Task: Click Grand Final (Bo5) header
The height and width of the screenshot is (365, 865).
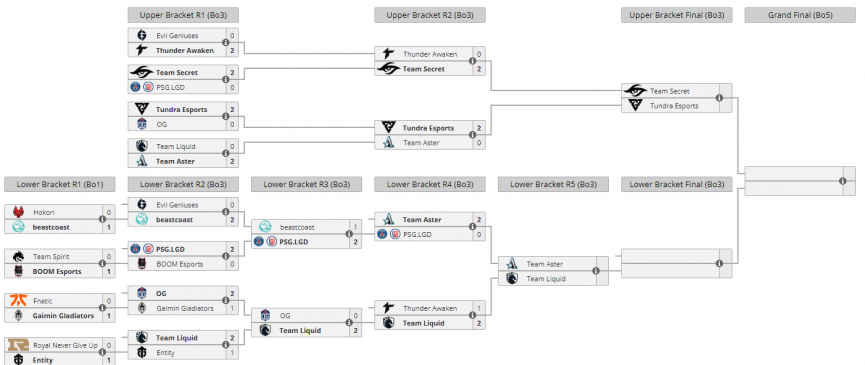Action: click(x=800, y=15)
